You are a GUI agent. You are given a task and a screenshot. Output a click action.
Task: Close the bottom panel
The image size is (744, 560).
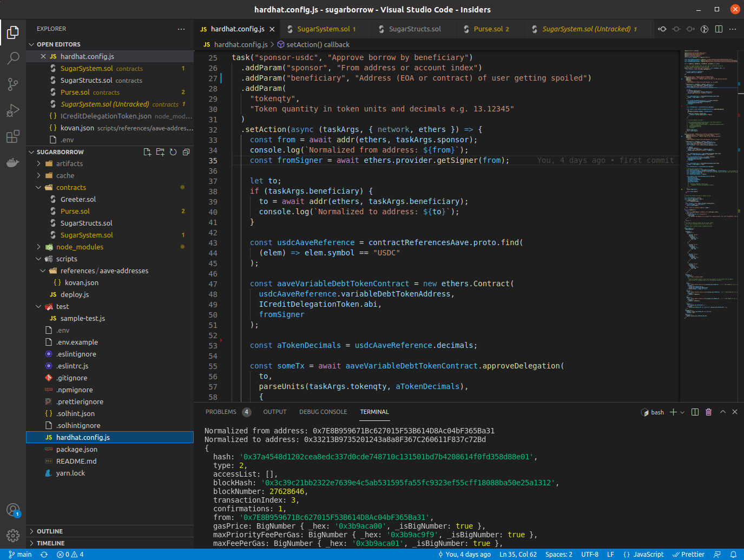[x=735, y=412]
